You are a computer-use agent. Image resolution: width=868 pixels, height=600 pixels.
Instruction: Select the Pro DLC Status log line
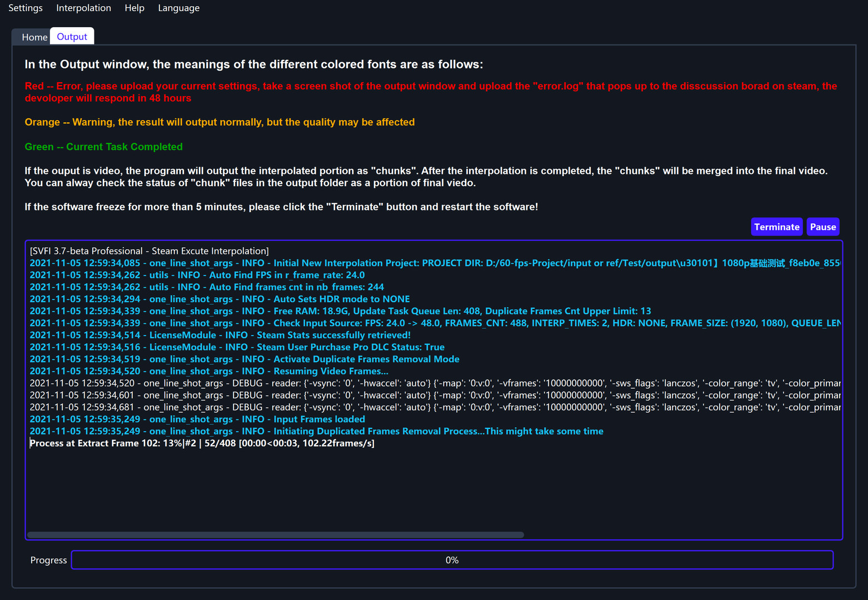[237, 347]
